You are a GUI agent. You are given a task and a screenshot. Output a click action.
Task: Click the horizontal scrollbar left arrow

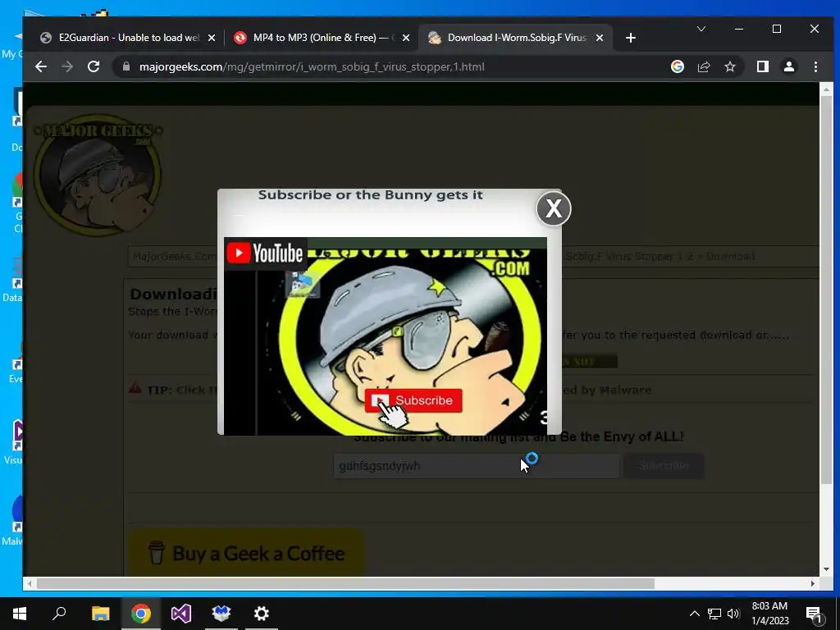coord(30,583)
